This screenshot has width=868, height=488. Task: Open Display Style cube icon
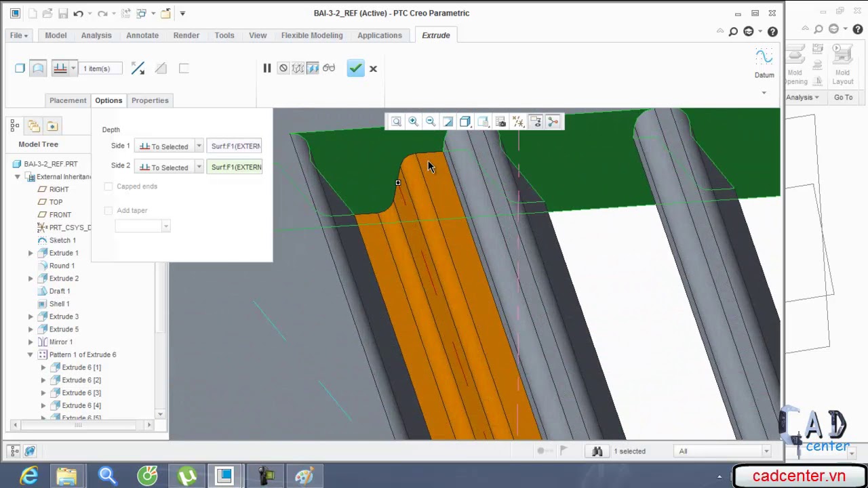point(465,122)
